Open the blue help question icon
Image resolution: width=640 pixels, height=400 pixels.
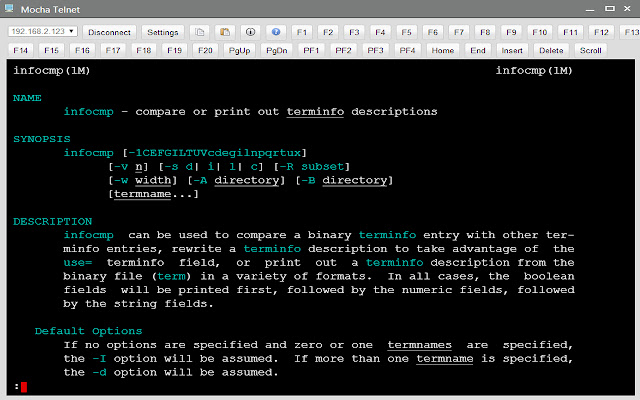pos(276,32)
